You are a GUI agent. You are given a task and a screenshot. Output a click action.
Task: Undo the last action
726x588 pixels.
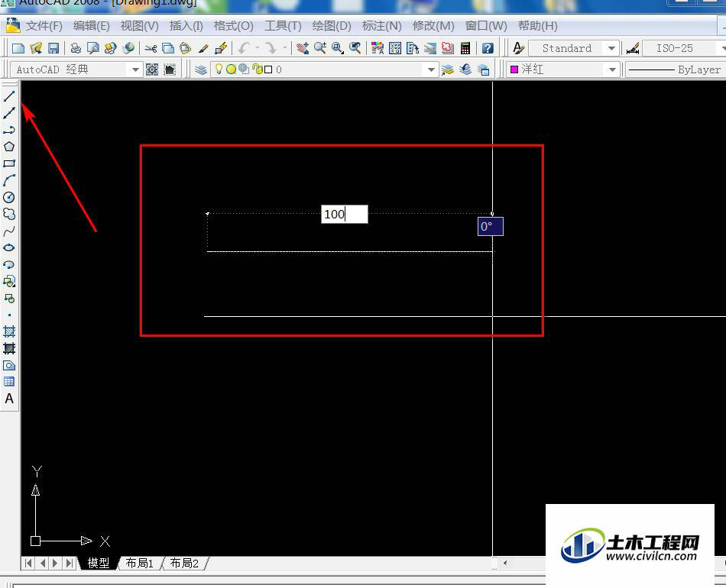244,48
